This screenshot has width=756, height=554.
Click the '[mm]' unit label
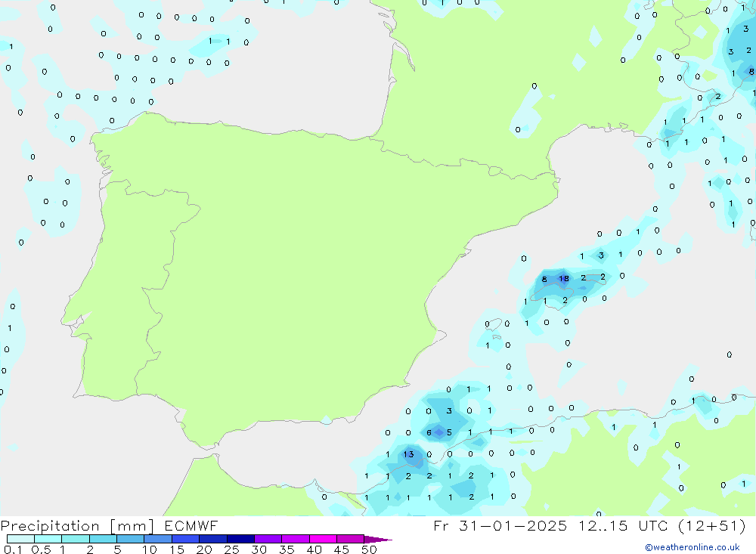[132, 526]
